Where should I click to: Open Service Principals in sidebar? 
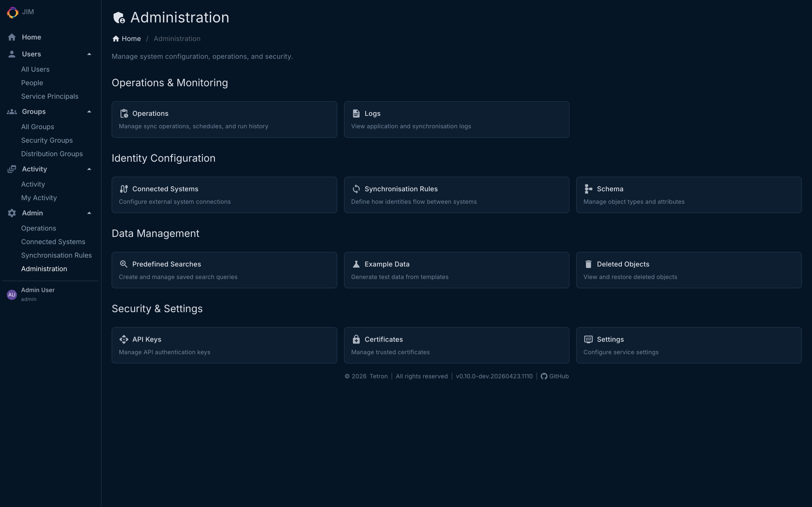pos(50,96)
